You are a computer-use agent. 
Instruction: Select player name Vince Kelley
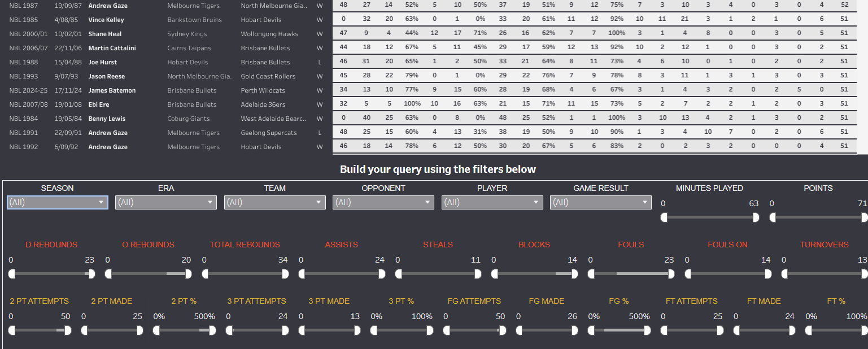click(106, 20)
